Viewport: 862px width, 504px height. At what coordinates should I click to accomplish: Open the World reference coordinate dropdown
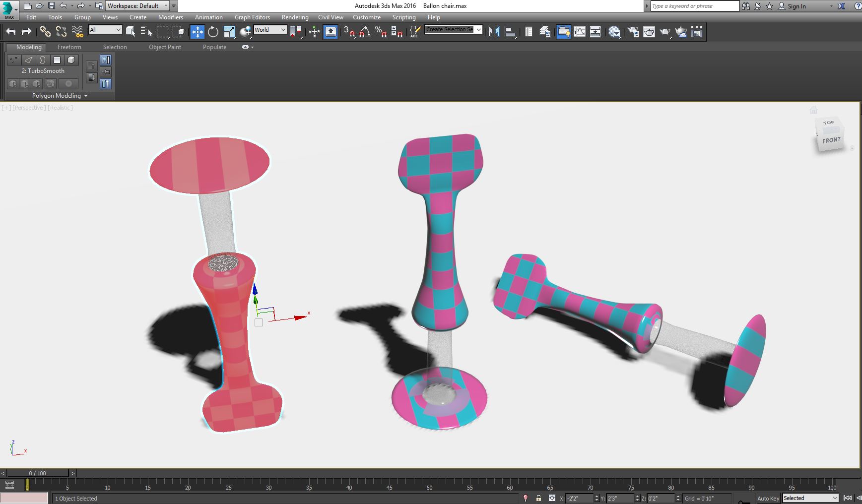[270, 30]
